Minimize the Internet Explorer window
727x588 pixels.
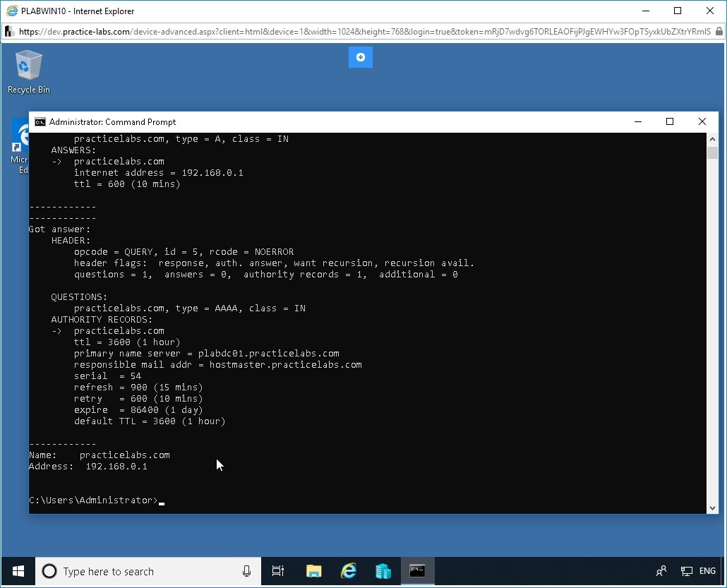[x=645, y=11]
